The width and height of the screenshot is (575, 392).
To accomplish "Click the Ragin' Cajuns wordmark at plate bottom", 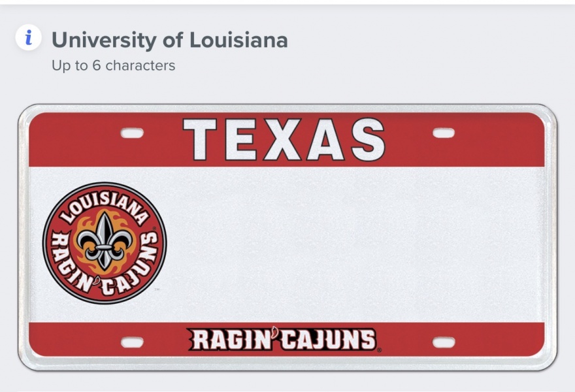I will [282, 340].
